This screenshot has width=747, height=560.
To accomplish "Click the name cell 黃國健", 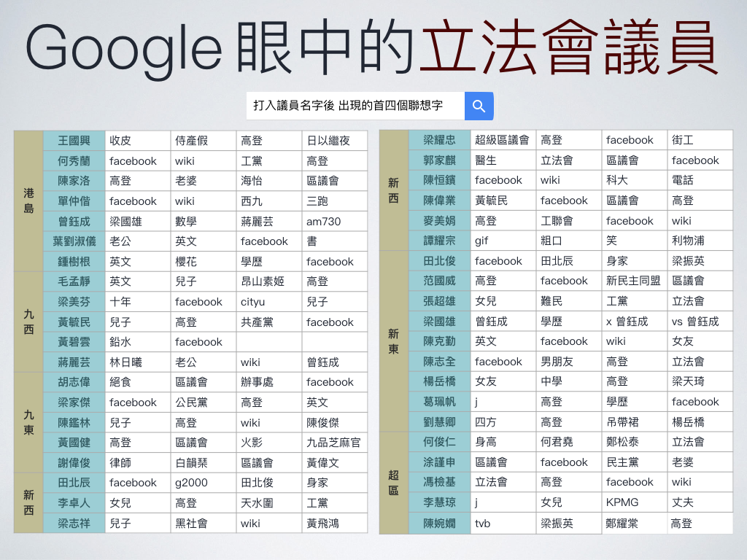I will tap(74, 443).
